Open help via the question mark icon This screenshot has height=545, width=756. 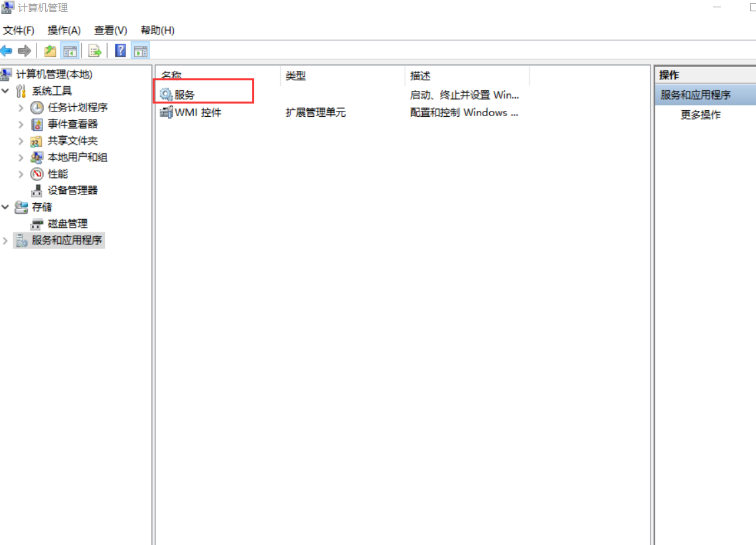click(119, 50)
